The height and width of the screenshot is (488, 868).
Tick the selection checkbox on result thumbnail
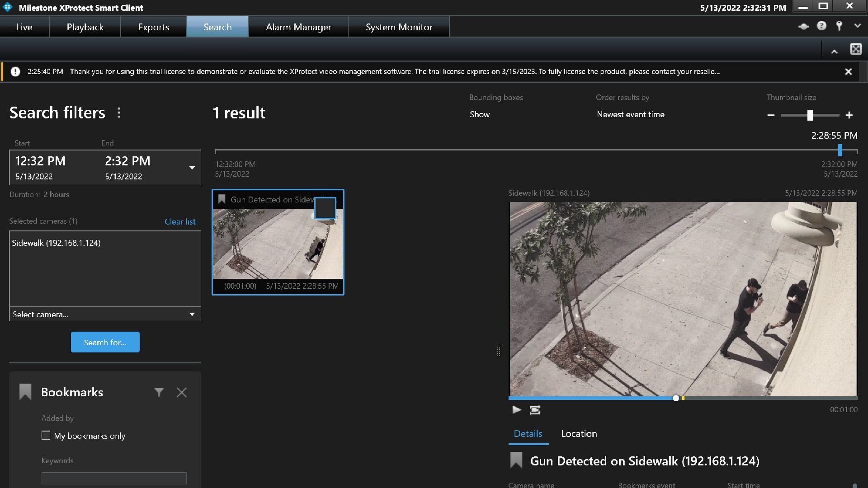tap(325, 208)
